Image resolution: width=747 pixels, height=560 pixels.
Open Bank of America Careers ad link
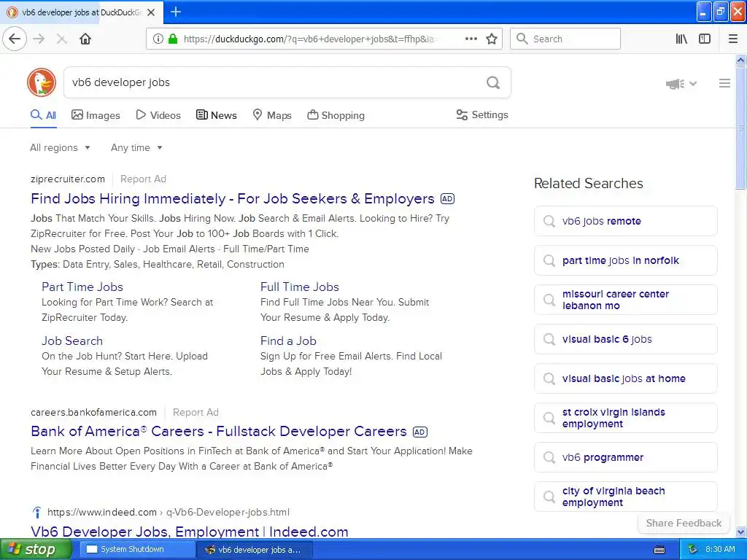click(x=219, y=431)
